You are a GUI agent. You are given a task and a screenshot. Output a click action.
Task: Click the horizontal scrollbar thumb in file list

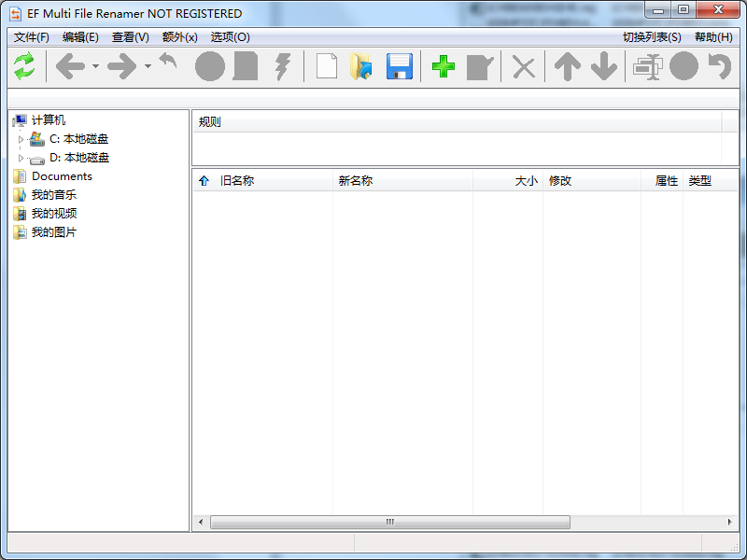(389, 522)
